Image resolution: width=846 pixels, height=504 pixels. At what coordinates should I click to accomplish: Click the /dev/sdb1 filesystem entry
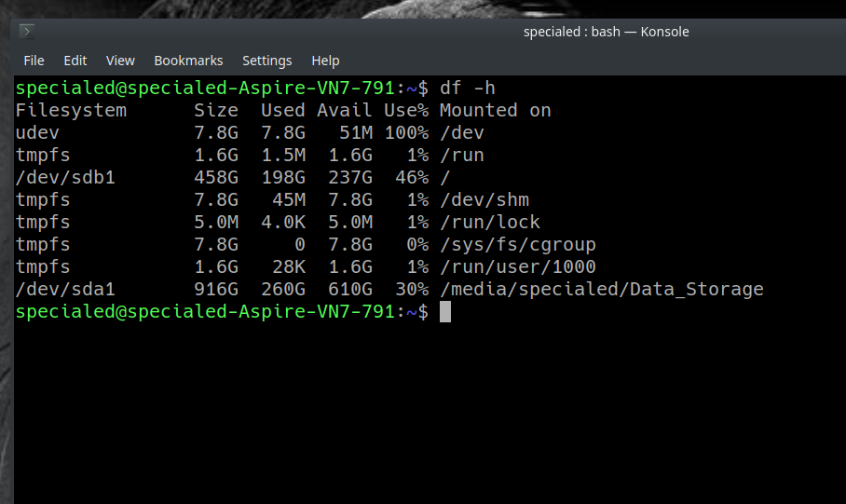pyautogui.click(x=65, y=178)
